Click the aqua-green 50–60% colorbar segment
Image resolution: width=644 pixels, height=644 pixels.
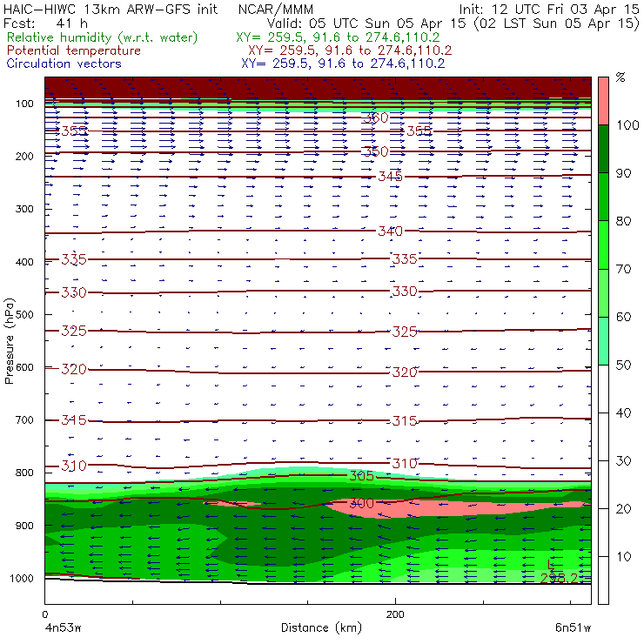click(603, 341)
